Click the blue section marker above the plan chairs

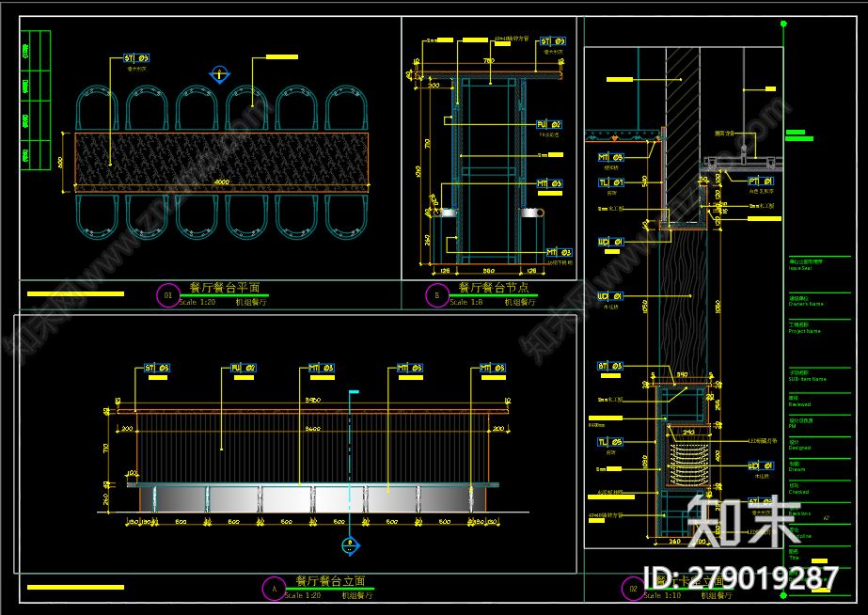coord(219,73)
